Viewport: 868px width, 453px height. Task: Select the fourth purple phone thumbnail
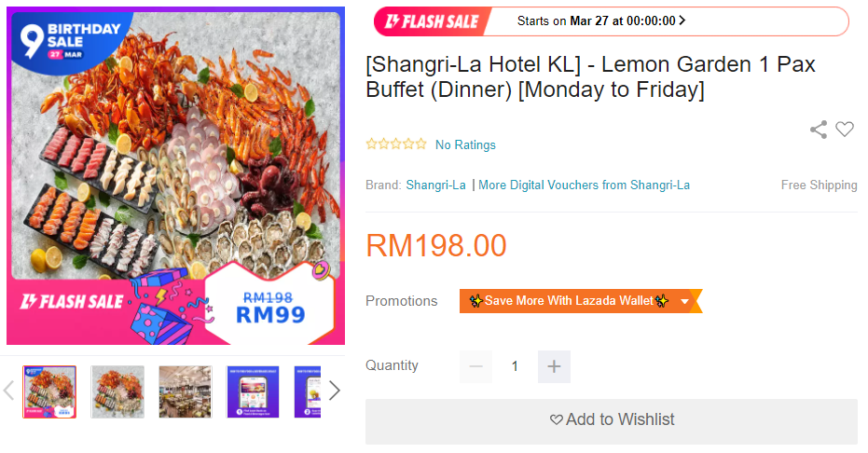pyautogui.click(x=253, y=391)
